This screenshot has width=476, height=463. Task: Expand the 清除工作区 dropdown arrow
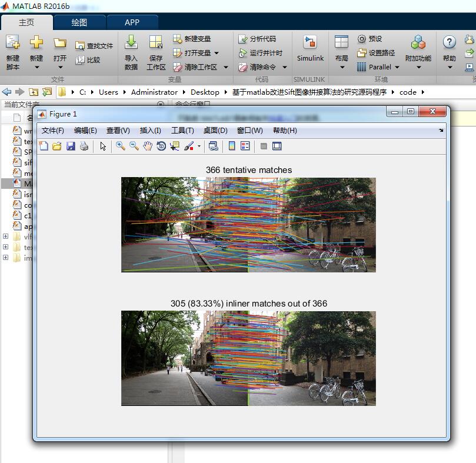pos(226,67)
